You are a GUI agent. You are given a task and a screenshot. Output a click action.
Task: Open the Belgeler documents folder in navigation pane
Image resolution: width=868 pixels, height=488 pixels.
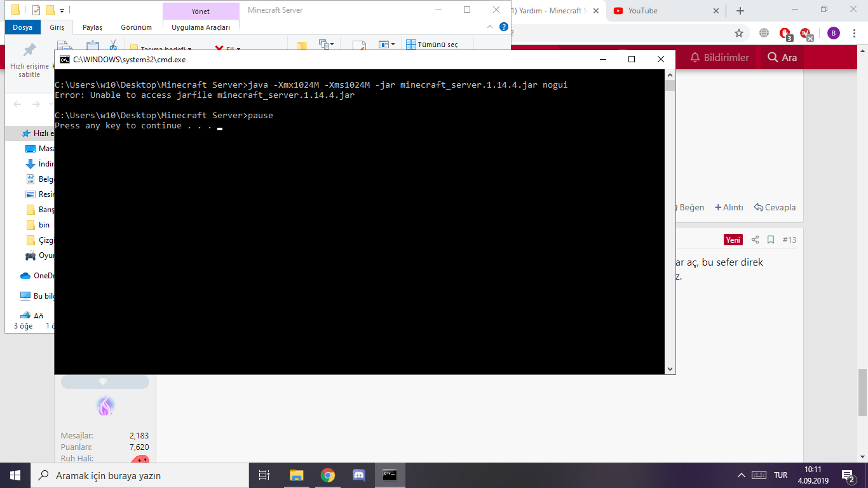(x=39, y=179)
